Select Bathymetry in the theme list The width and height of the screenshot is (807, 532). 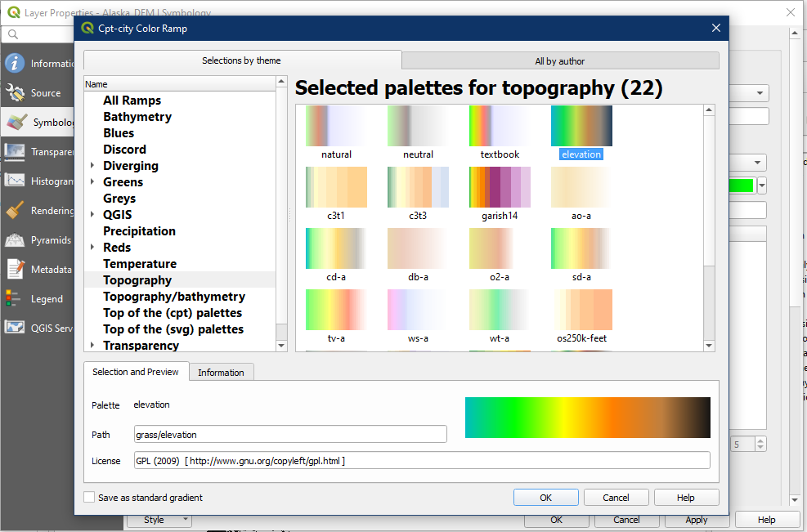pos(137,117)
